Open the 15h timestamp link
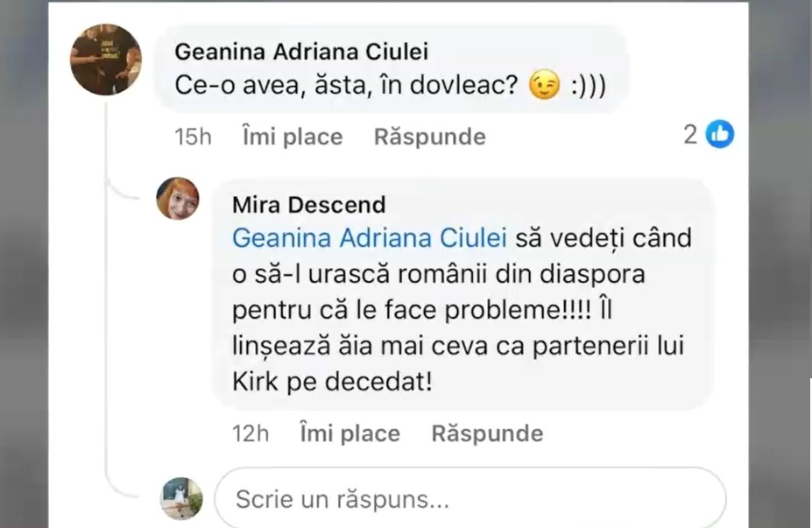812x528 pixels. (193, 137)
